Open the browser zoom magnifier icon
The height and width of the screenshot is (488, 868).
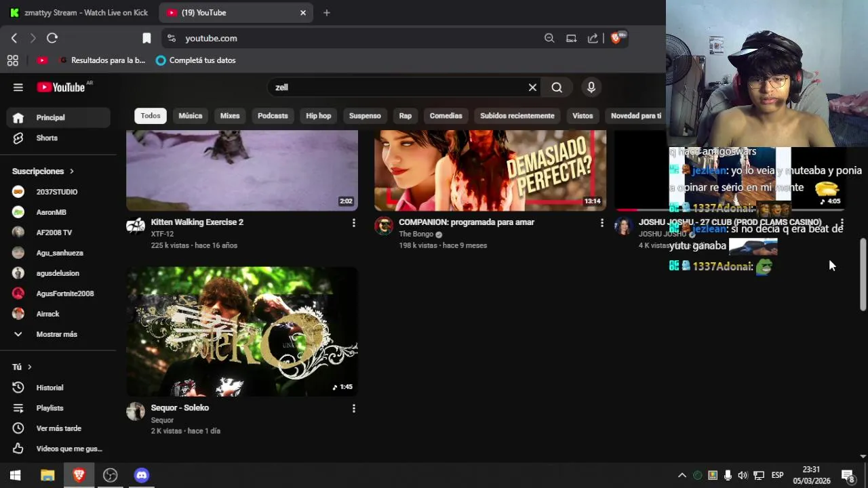(549, 39)
